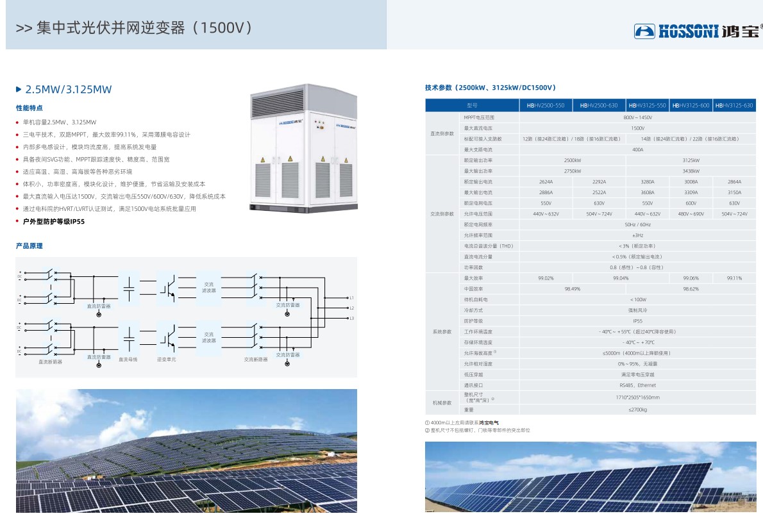Viewport: 763px width, 532px height.
Task: Click bullet 具备夜间SVG功能
Action: [96, 160]
